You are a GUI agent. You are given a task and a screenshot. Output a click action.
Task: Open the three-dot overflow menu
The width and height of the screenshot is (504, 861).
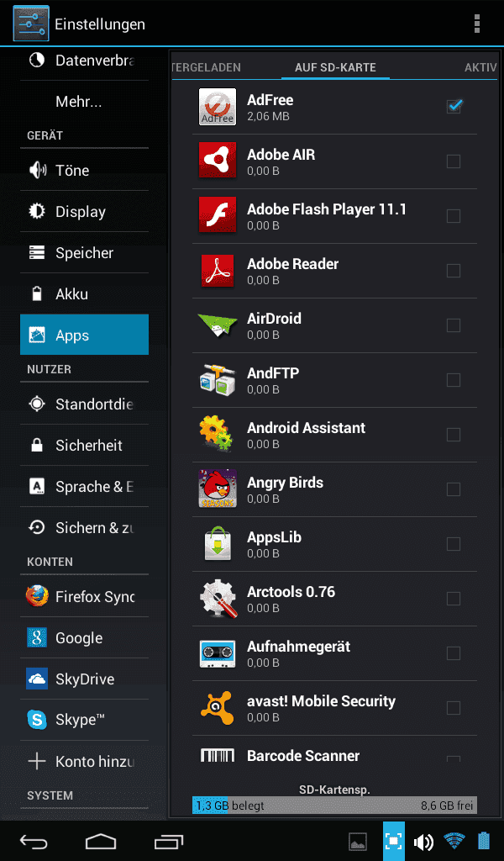[476, 24]
